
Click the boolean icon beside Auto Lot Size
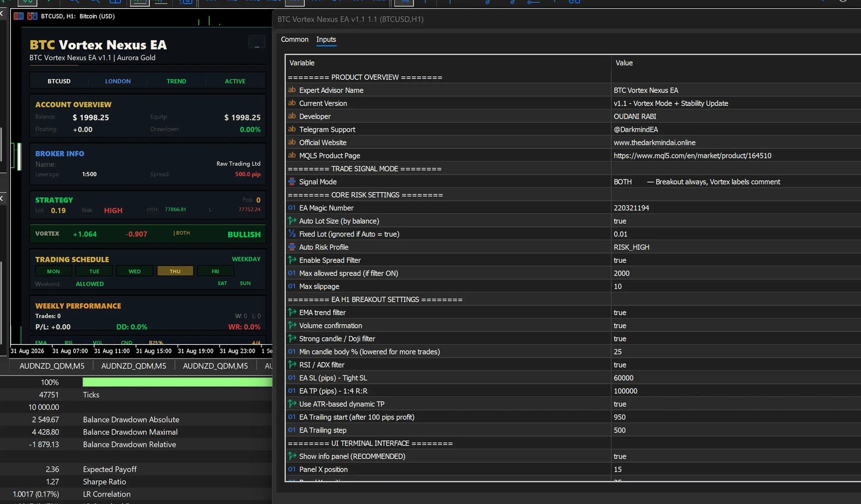[x=292, y=221]
